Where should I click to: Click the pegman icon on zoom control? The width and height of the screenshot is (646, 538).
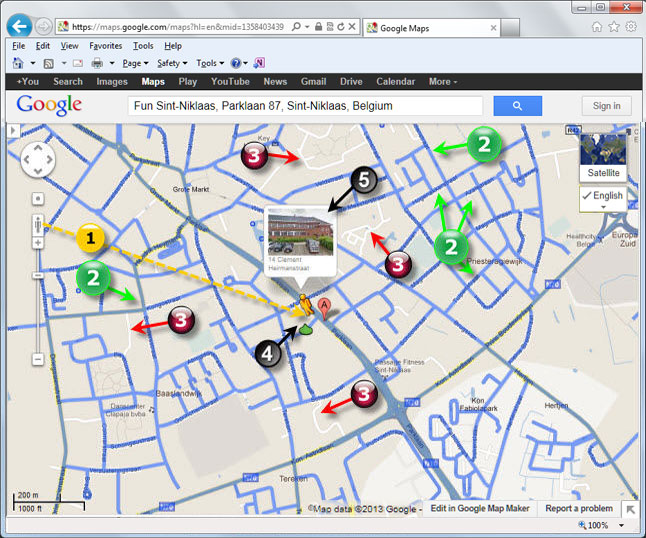pyautogui.click(x=38, y=225)
